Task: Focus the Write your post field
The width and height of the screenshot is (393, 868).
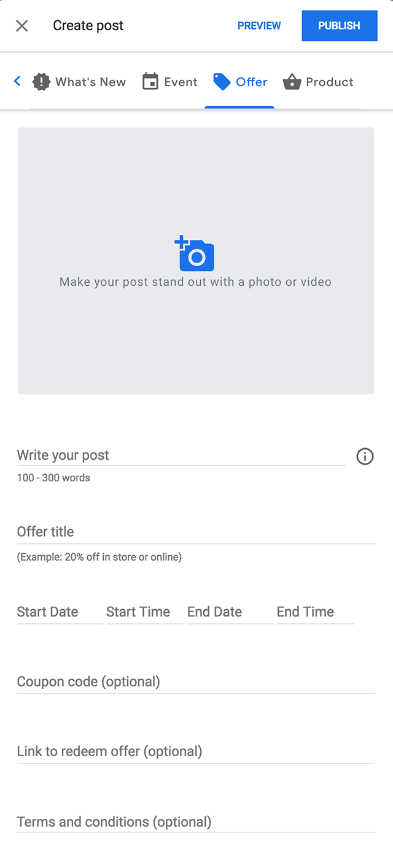Action: pyautogui.click(x=181, y=456)
